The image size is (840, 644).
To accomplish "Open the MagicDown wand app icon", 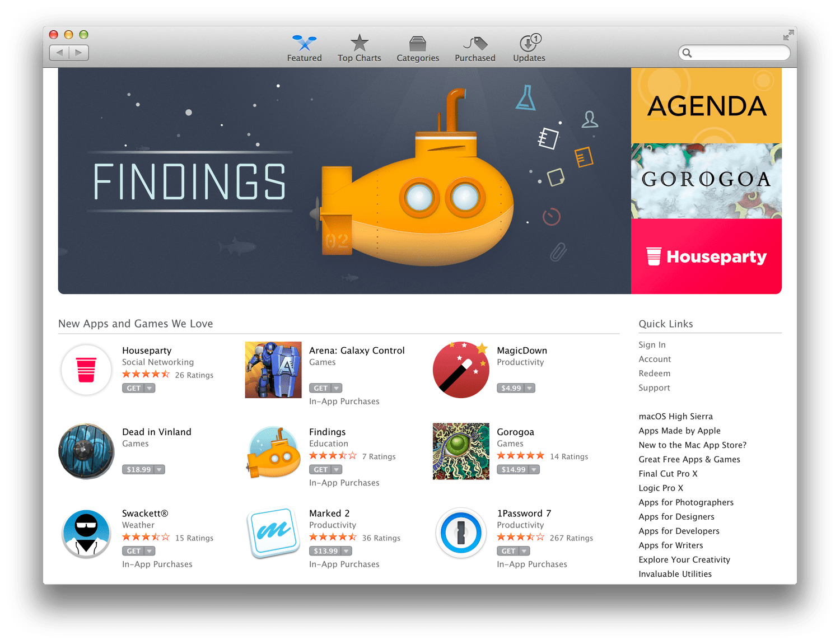I will [461, 370].
